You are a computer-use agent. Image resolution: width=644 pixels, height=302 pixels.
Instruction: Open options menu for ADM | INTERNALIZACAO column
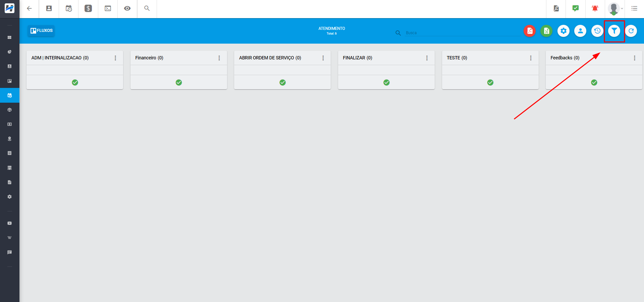tap(115, 58)
